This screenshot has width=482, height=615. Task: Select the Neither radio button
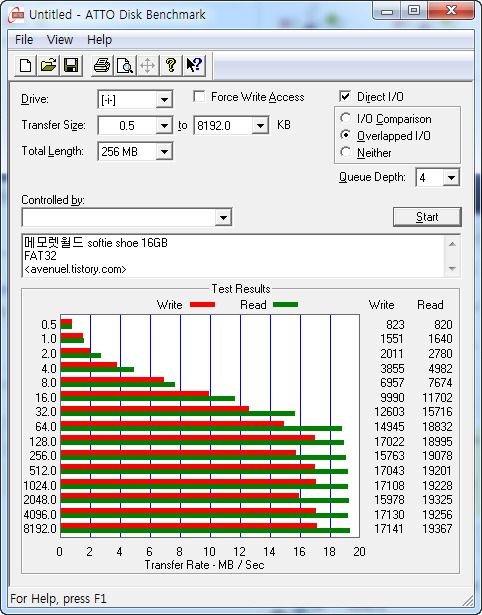pyautogui.click(x=346, y=152)
